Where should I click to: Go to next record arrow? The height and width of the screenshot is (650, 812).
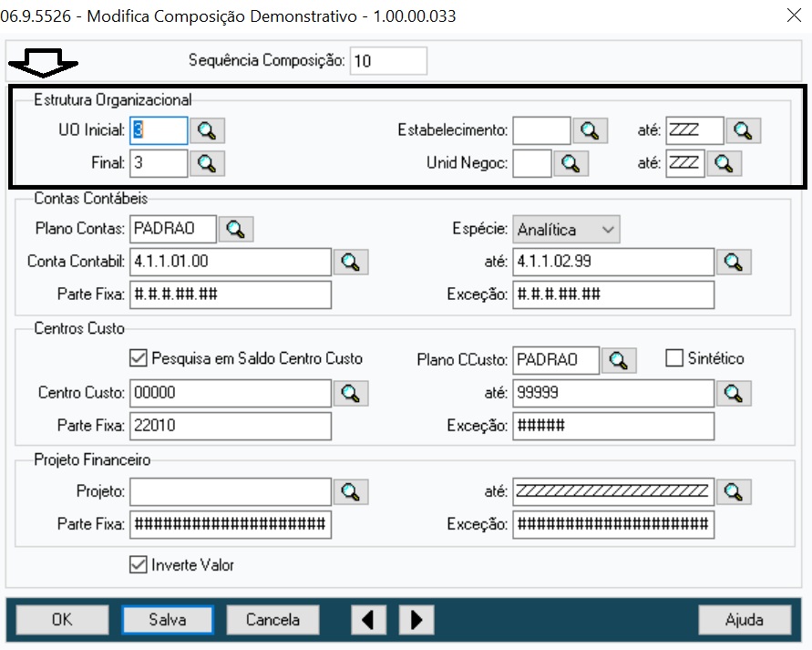point(416,619)
